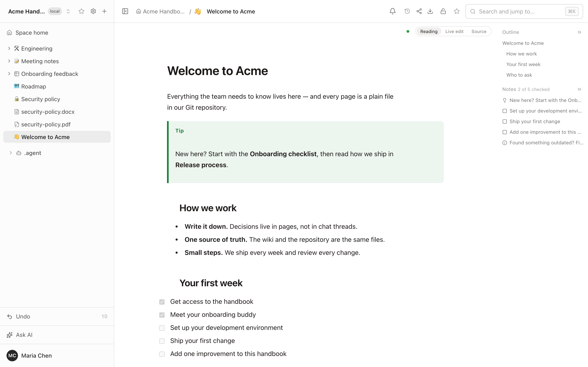Add a new page with plus icon
Image resolution: width=588 pixels, height=367 pixels.
click(x=104, y=11)
